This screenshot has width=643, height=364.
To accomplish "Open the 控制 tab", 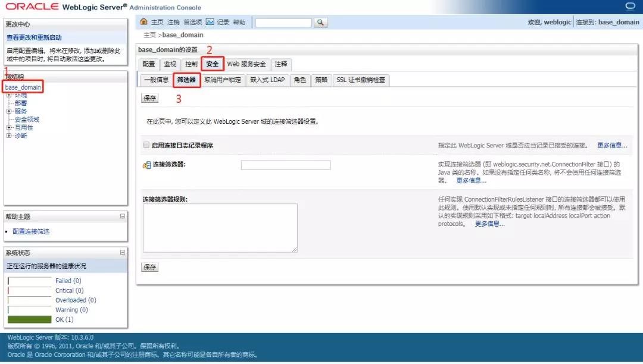I will point(191,64).
